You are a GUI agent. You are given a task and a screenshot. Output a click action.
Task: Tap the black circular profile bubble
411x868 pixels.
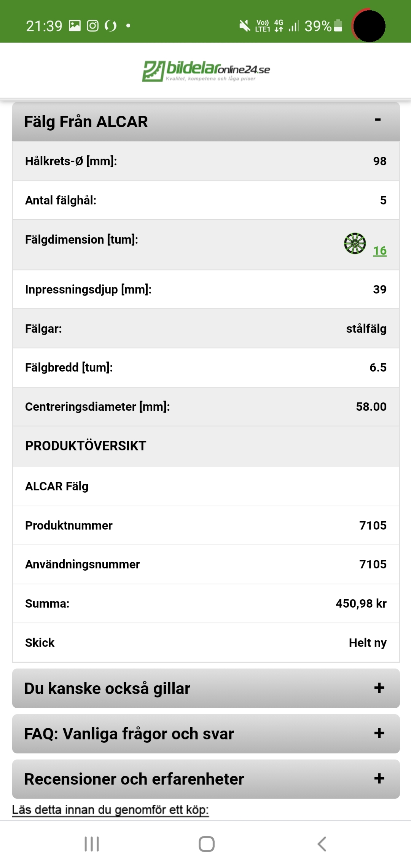pyautogui.click(x=369, y=26)
